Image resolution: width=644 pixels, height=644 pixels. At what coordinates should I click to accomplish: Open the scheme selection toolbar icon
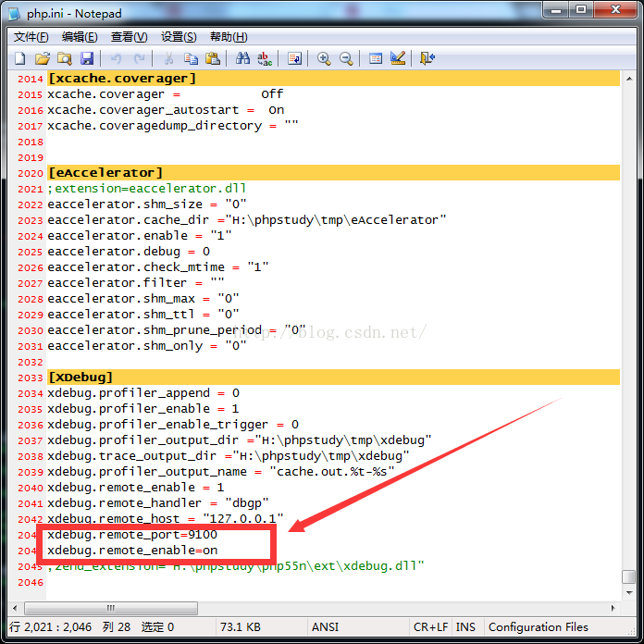(x=376, y=58)
